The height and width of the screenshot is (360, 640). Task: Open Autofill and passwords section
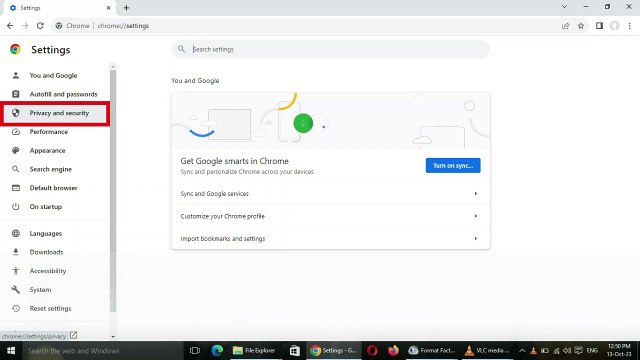click(x=55, y=94)
